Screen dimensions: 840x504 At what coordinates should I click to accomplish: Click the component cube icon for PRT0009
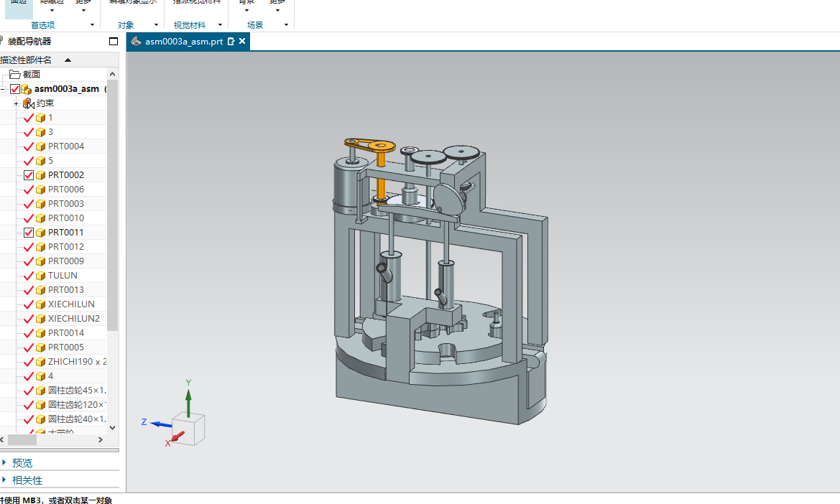click(41, 261)
